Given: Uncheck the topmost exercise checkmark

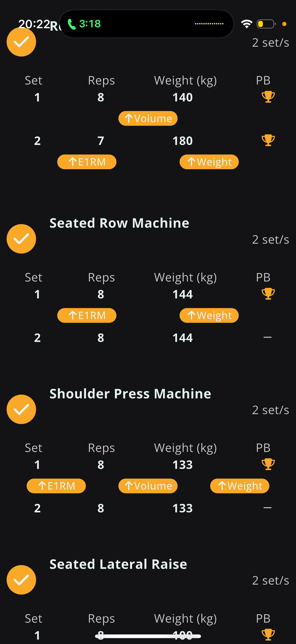Looking at the screenshot, I should tap(21, 42).
